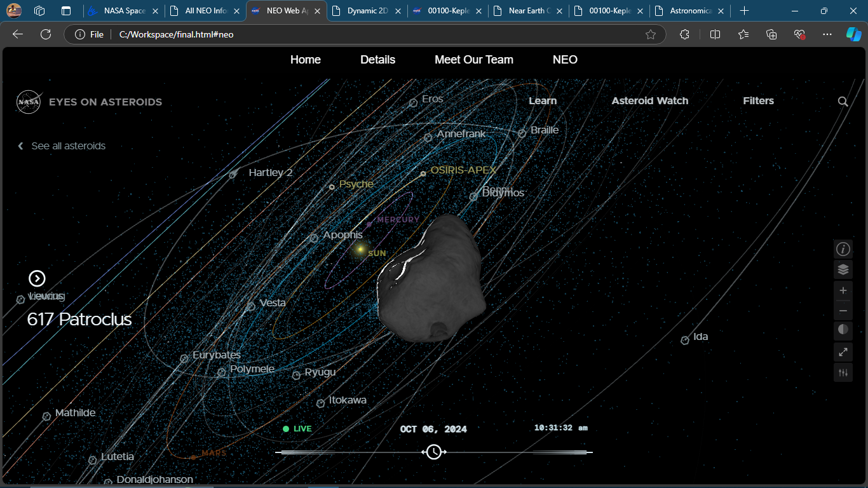Switch to the Astronomica browser tab
The width and height of the screenshot is (868, 488).
point(689,11)
